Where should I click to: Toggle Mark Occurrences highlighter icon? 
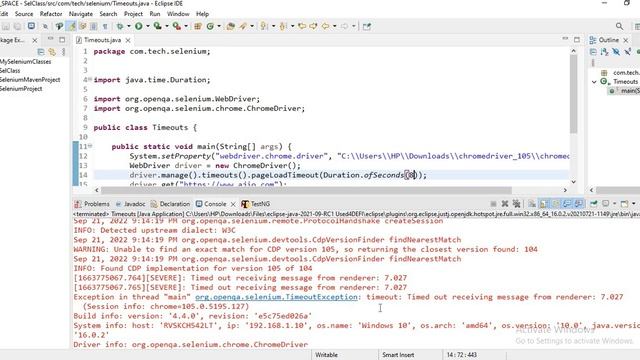[72, 26]
